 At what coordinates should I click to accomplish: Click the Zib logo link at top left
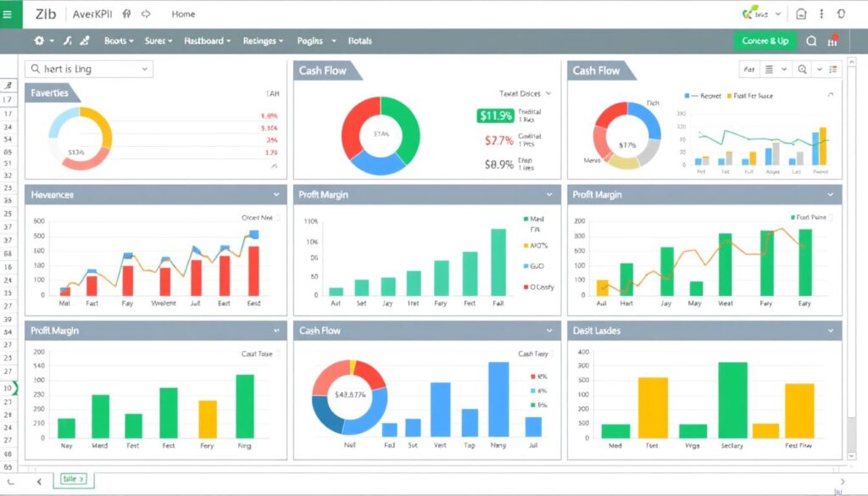(x=44, y=14)
